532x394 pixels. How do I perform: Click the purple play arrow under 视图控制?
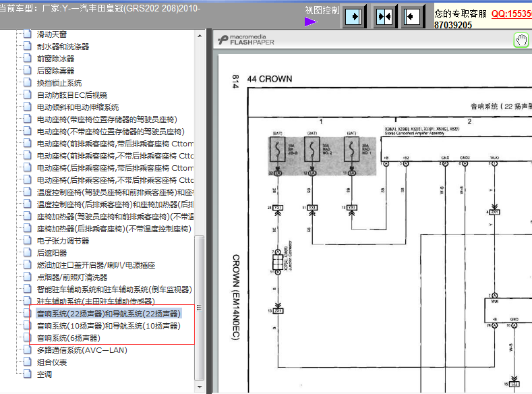click(x=310, y=22)
